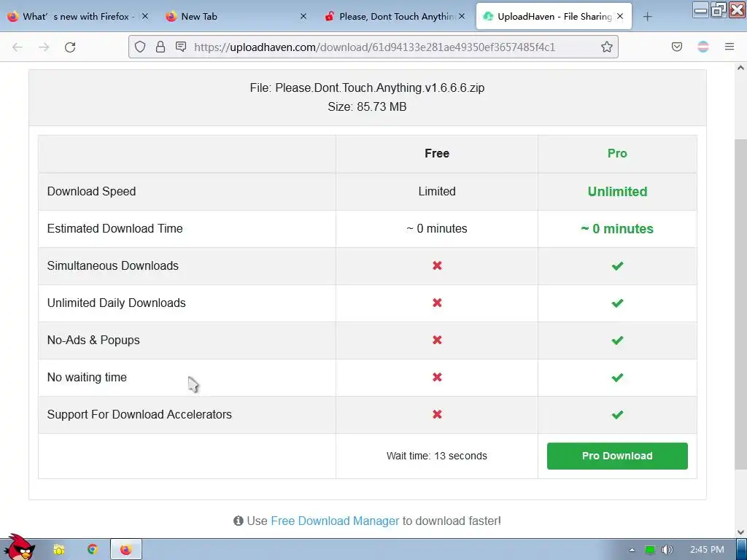Click the Wait time 13 seconds text
The width and height of the screenshot is (747, 560).
tap(436, 456)
